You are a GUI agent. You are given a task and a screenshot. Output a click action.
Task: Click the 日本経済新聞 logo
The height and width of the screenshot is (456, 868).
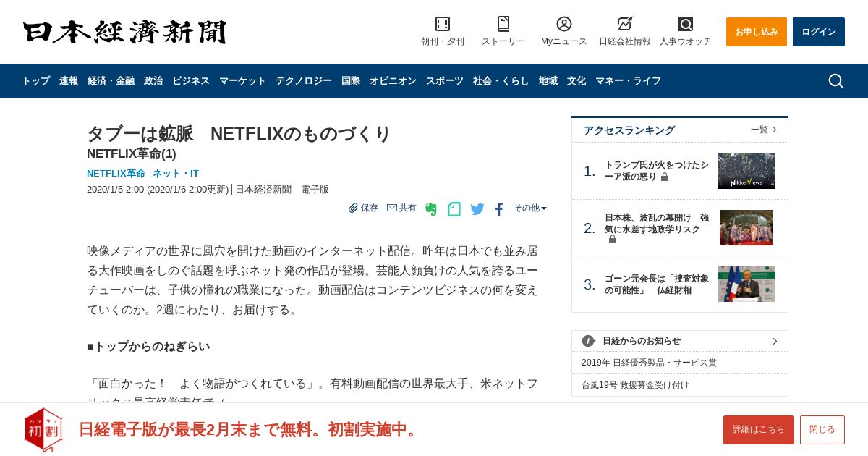pos(124,32)
